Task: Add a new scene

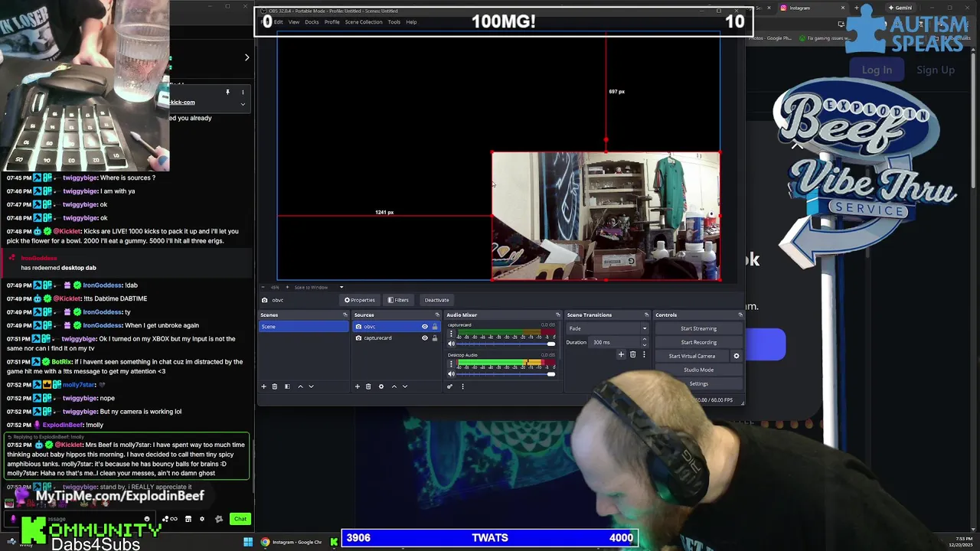Action: [263, 386]
